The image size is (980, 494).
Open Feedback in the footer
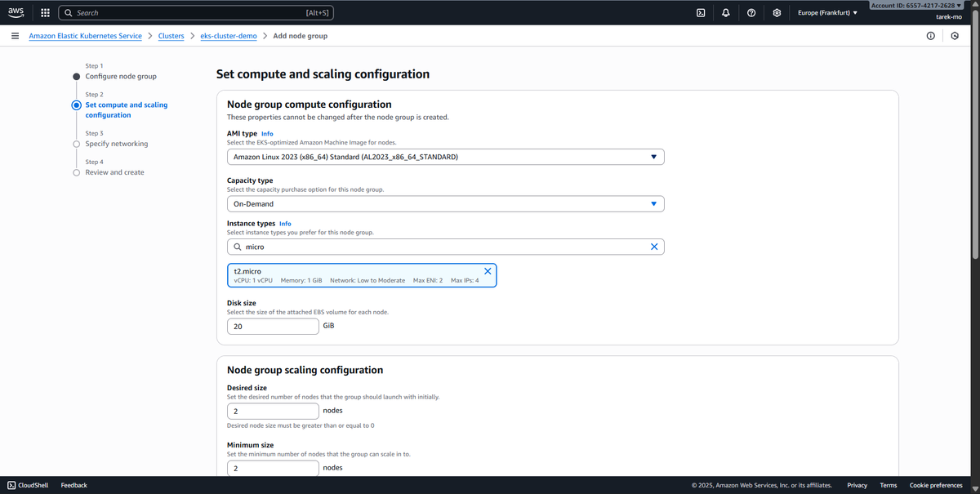pos(73,485)
